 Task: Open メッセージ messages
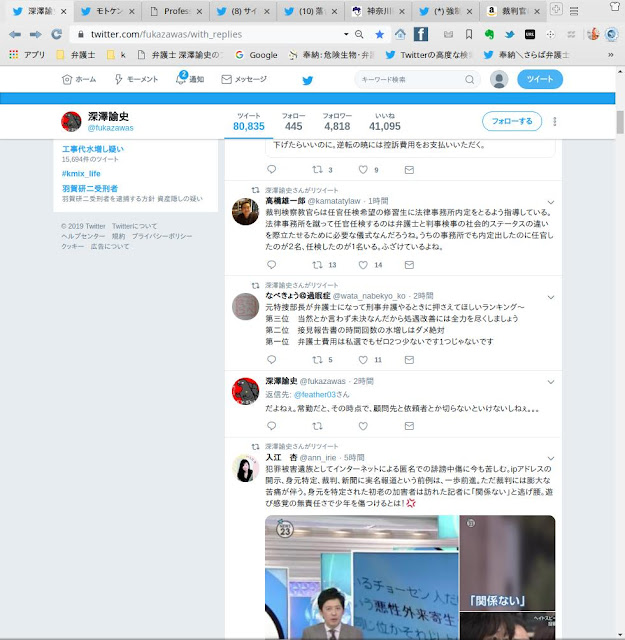pos(244,79)
